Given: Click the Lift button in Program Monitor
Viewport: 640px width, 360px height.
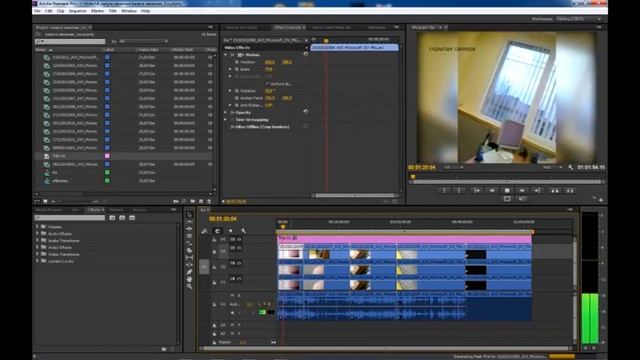Looking at the screenshot, I should [555, 191].
